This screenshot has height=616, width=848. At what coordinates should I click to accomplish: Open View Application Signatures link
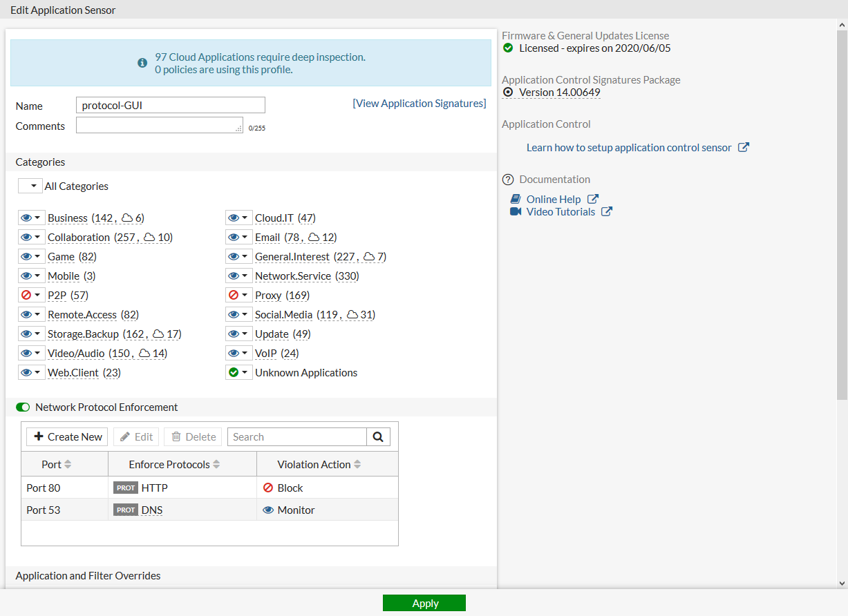420,103
